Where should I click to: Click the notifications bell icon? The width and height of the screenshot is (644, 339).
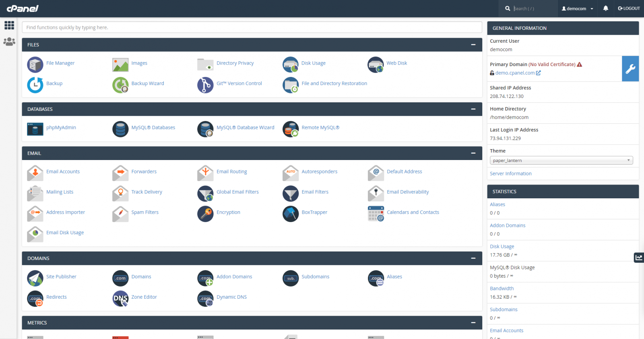click(x=606, y=8)
